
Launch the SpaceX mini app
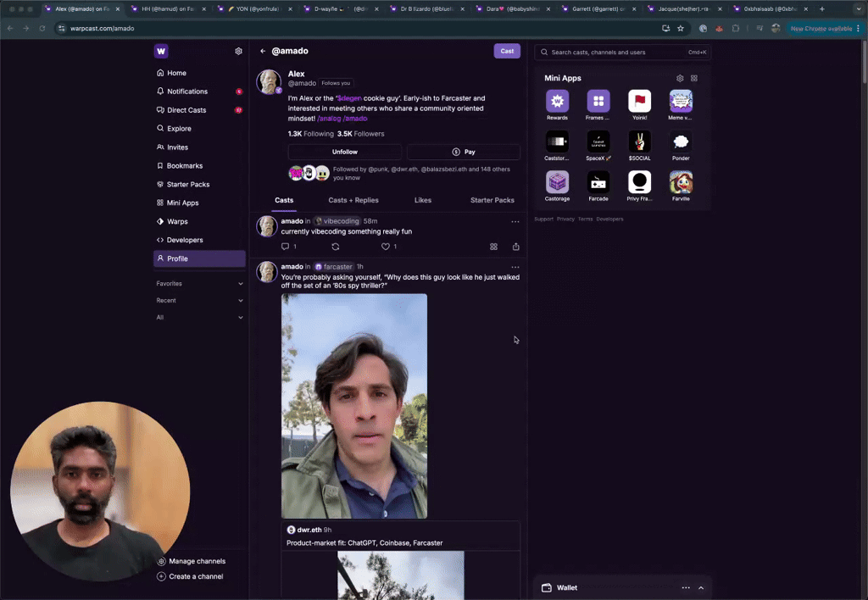pos(598,142)
